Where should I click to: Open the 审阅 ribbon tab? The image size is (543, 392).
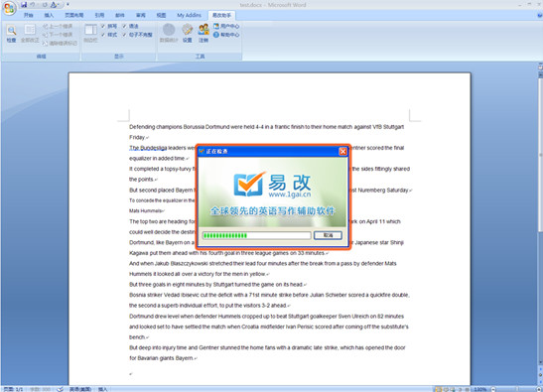tap(141, 15)
